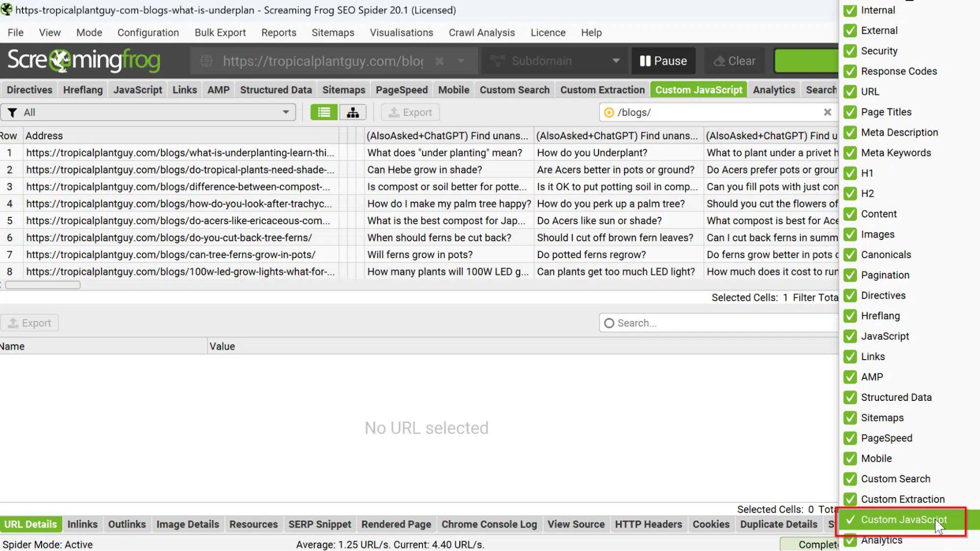Switch to the AMP tab

click(x=218, y=90)
